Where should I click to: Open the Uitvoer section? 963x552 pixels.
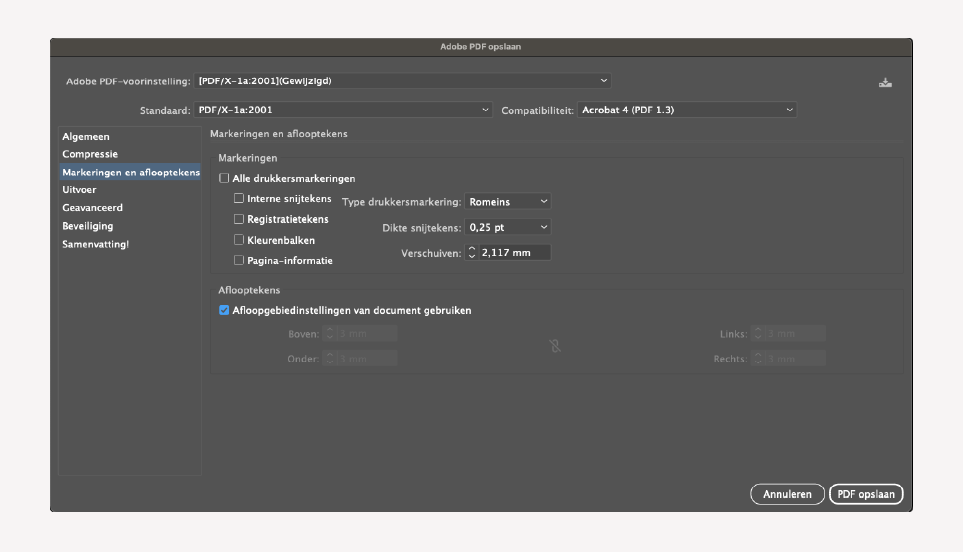click(x=79, y=190)
